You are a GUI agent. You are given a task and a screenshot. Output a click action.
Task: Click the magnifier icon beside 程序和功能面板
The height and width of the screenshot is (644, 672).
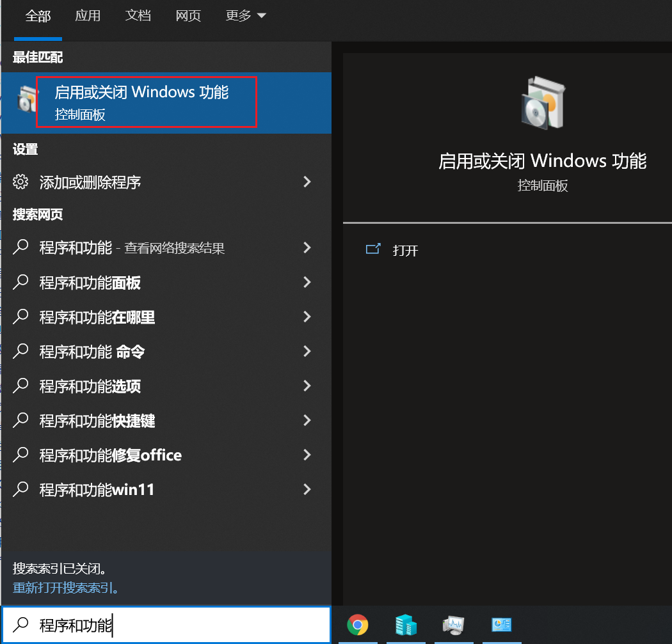click(x=20, y=282)
